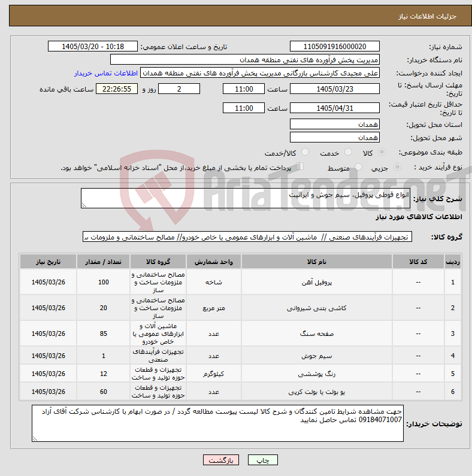The width and height of the screenshot is (472, 476).
Task: Click the remaining time field 22:26:55
Action: pyautogui.click(x=117, y=89)
